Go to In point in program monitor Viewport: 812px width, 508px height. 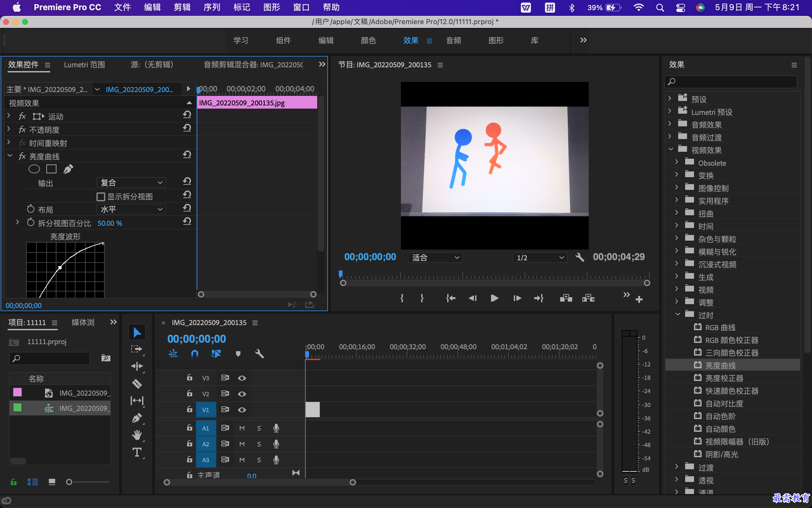click(451, 298)
